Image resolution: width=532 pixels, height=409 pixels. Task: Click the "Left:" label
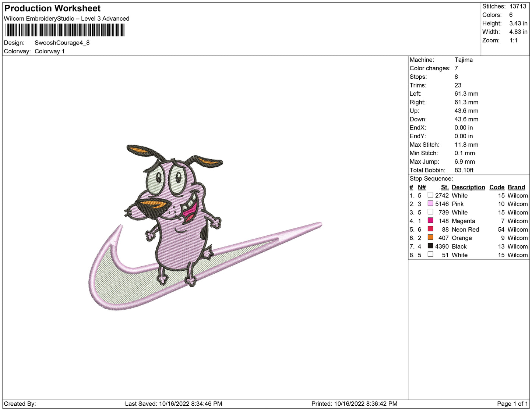[x=415, y=93]
